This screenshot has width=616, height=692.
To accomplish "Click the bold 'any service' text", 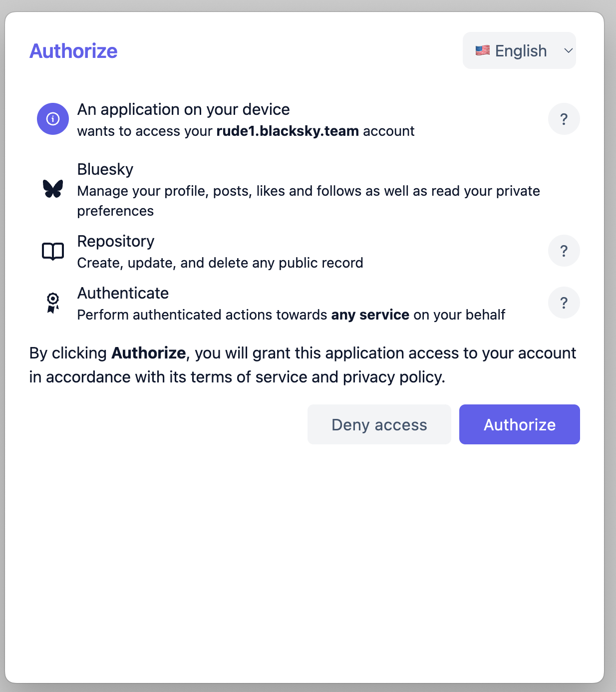I will pyautogui.click(x=370, y=315).
